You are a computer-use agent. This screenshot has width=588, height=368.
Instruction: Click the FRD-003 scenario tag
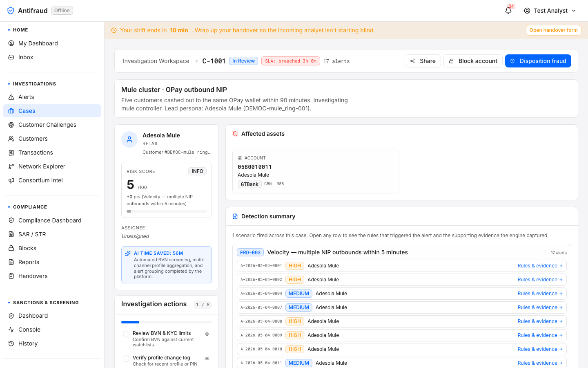(x=250, y=252)
